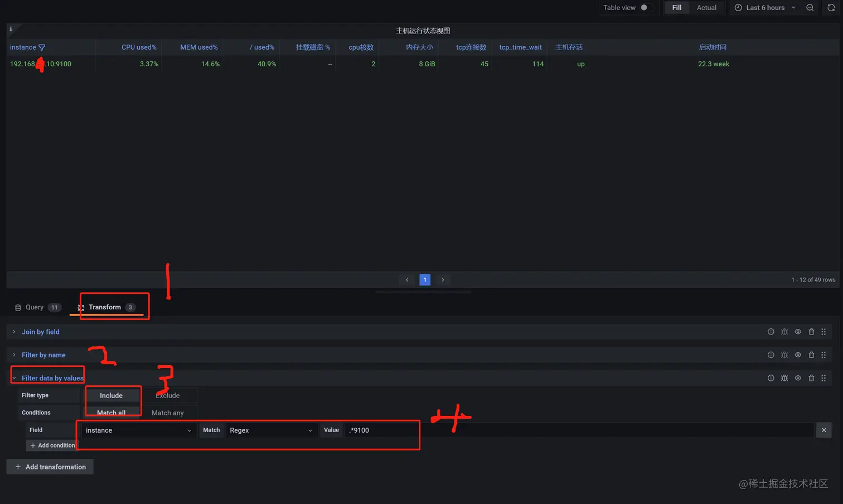843x504 pixels.
Task: Click drag handle of Filter by name
Action: click(x=823, y=355)
